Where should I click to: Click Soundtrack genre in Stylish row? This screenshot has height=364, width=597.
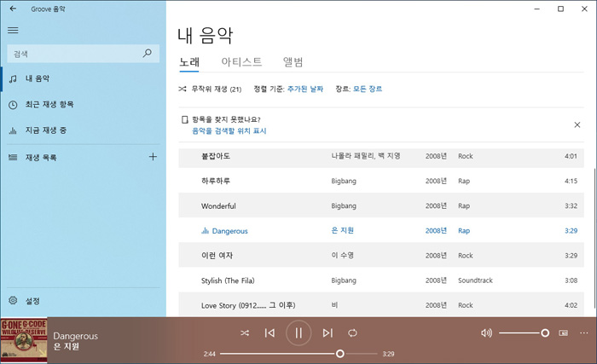pyautogui.click(x=475, y=280)
